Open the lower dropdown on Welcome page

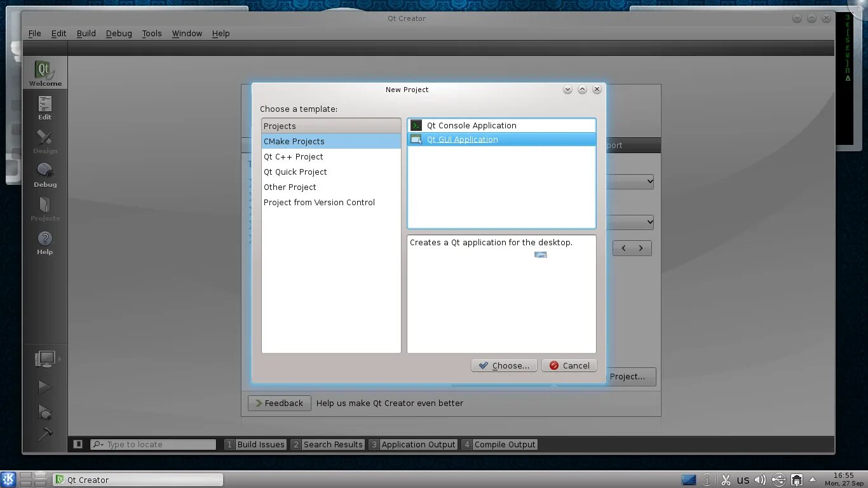point(630,222)
